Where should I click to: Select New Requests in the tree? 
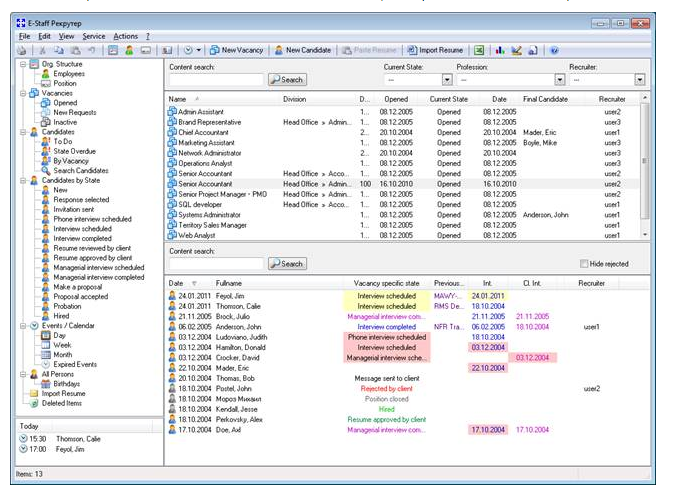click(x=74, y=113)
